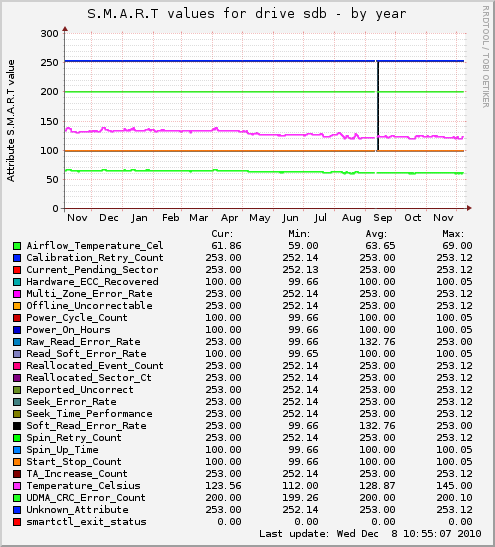Select the Power_On_Hours legend label
Viewport: 495px width, 547px height.
[68, 330]
